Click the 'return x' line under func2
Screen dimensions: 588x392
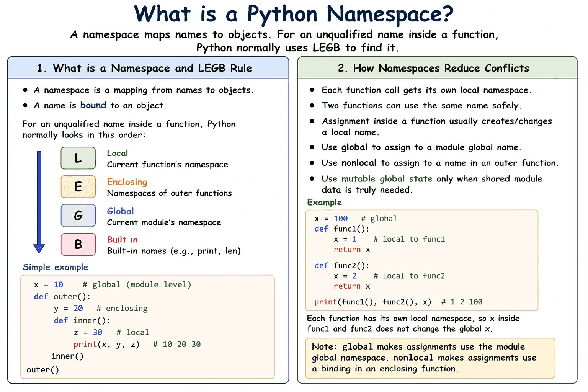tap(352, 286)
